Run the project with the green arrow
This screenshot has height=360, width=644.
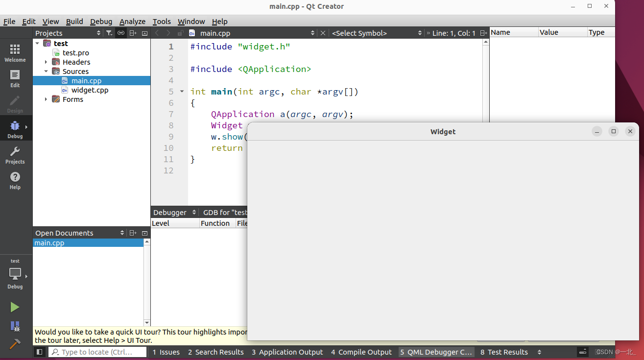[15, 307]
